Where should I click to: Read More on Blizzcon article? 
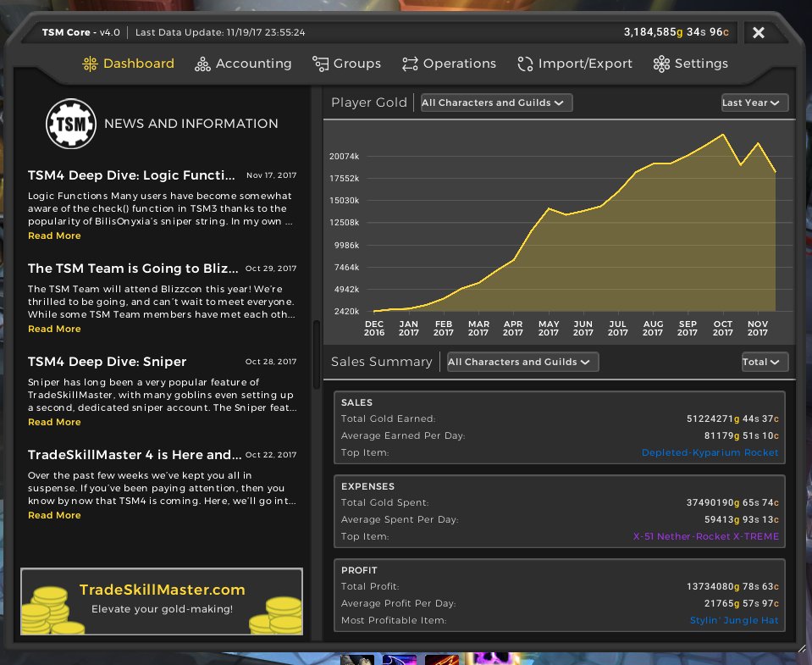[x=54, y=329]
